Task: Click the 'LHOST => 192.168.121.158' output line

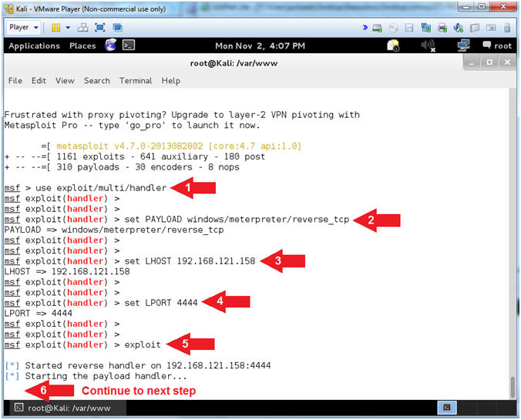Action: click(x=67, y=271)
